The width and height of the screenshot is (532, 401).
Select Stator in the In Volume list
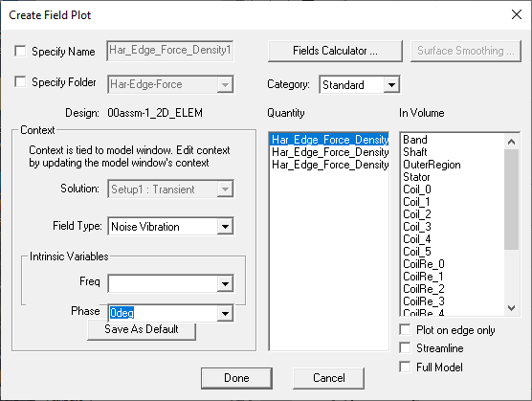click(416, 177)
